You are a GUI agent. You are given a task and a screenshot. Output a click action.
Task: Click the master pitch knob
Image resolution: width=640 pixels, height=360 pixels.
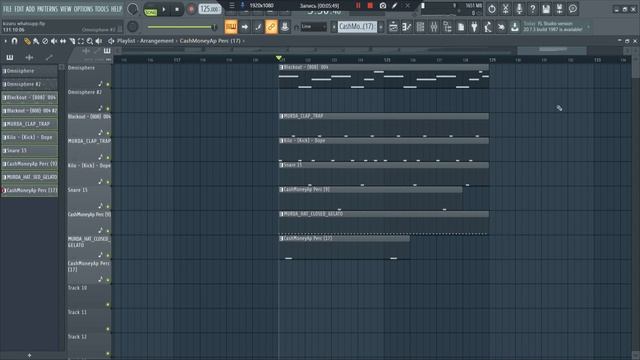(x=133, y=27)
